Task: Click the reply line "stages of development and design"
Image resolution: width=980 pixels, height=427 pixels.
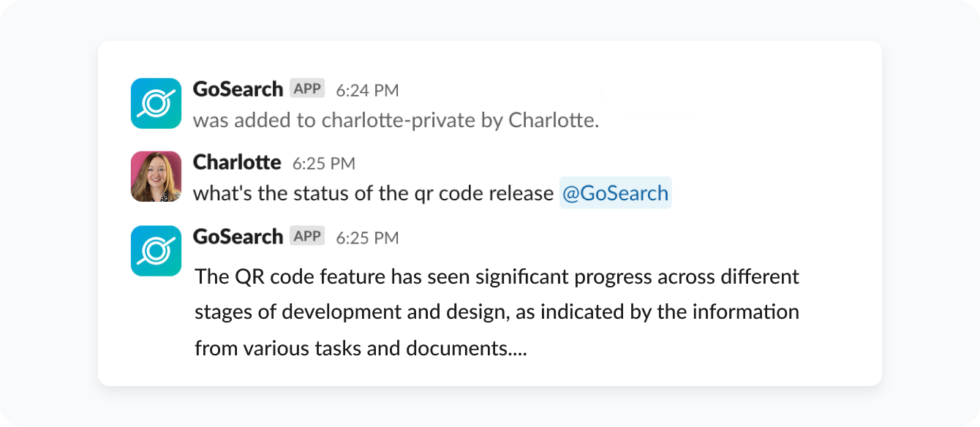Action: point(351,312)
